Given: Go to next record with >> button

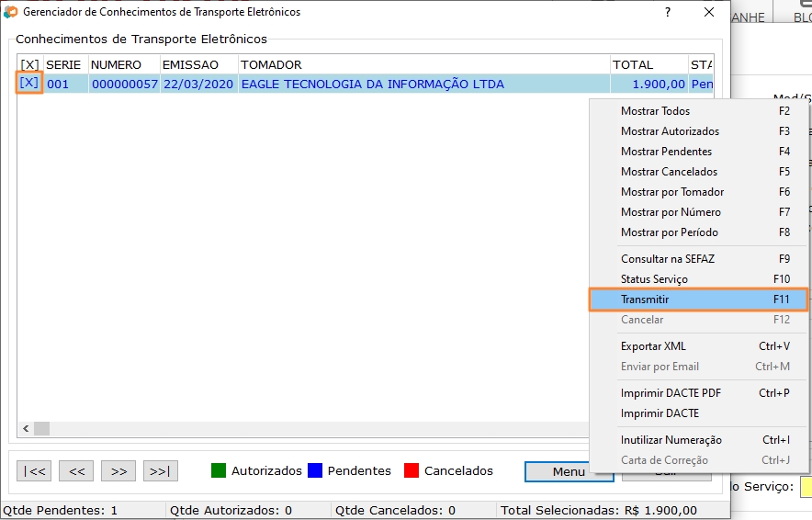Looking at the screenshot, I should [118, 471].
